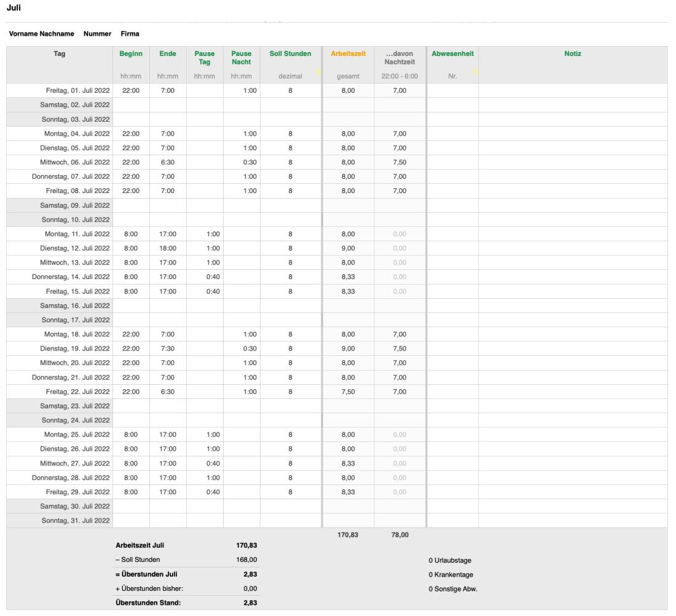The height and width of the screenshot is (616, 676).
Task: Click the Beginn cell for Freitag, 01. Juli 2022
Action: pyautogui.click(x=131, y=90)
